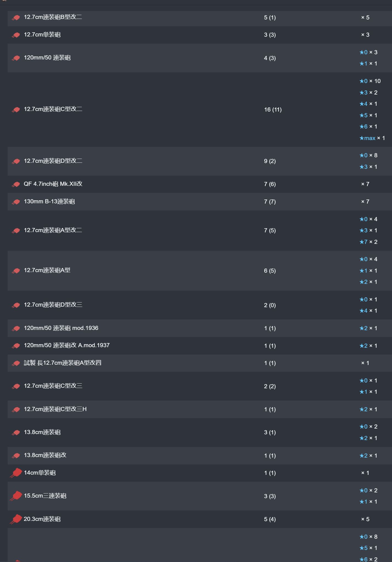Image resolution: width=392 pixels, height=562 pixels.
Task: Click the large gun icon for 14cm単装砲
Action: click(16, 473)
